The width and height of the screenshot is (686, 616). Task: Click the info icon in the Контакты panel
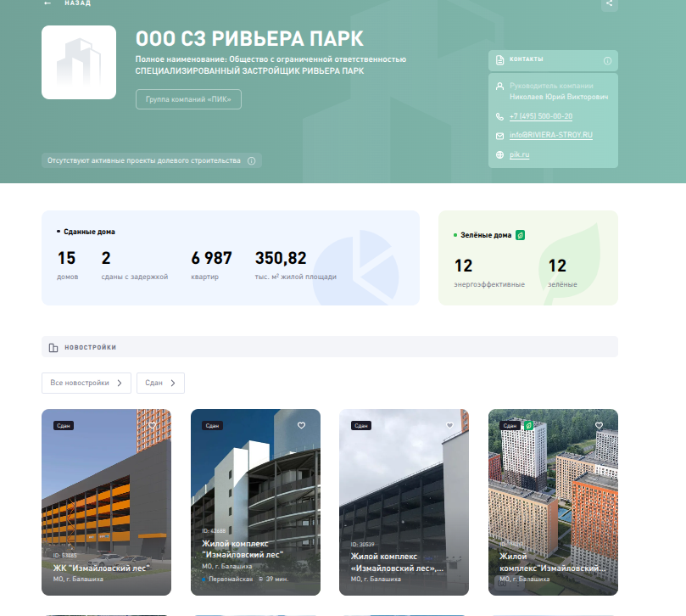(x=607, y=61)
